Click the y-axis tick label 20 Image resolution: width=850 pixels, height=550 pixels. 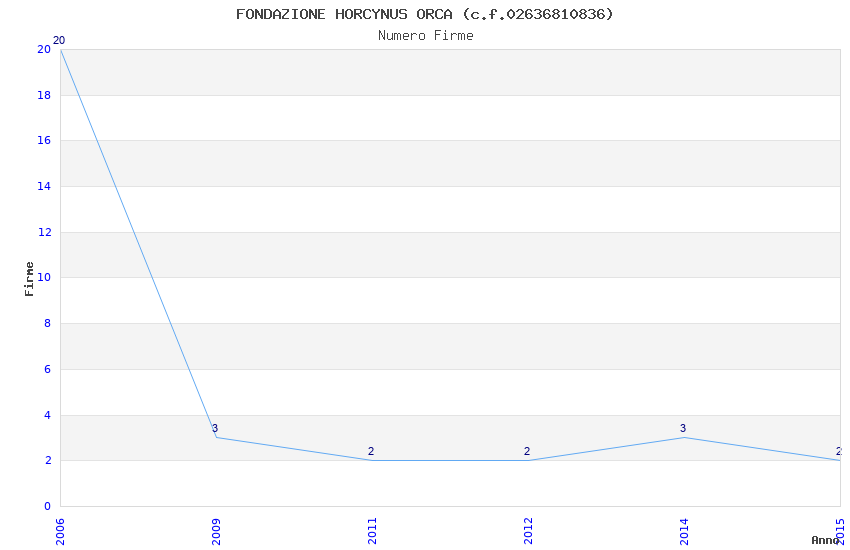click(x=44, y=49)
